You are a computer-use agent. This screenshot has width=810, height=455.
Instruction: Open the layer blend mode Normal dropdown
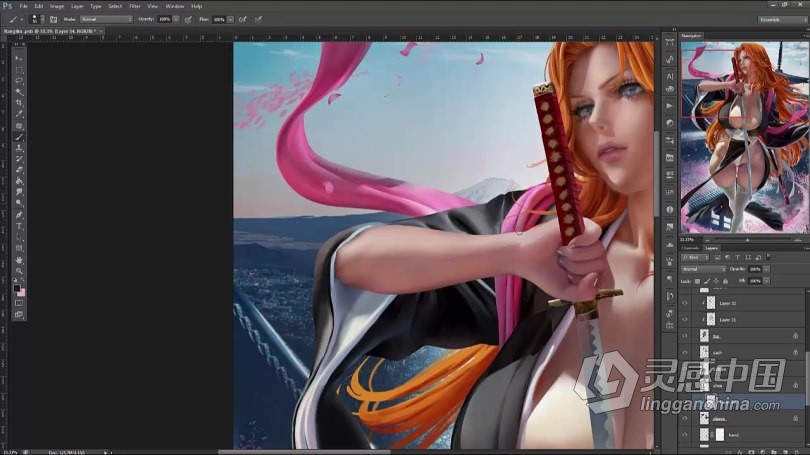[703, 269]
